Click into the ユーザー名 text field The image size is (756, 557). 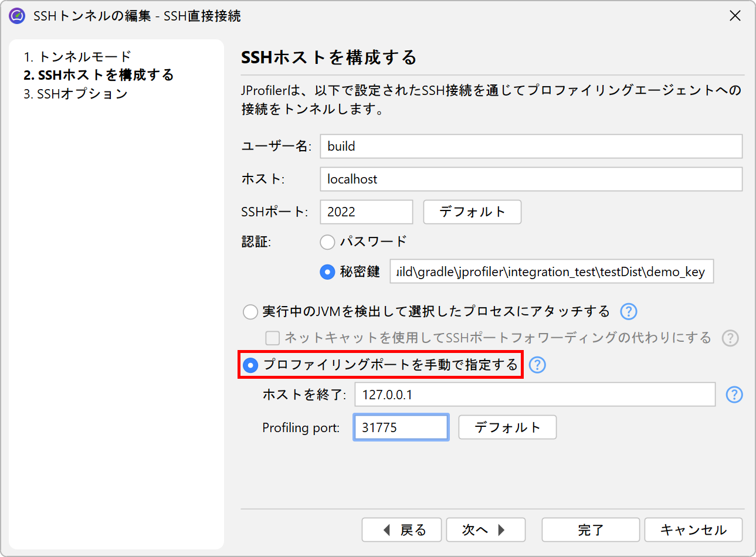[531, 147]
